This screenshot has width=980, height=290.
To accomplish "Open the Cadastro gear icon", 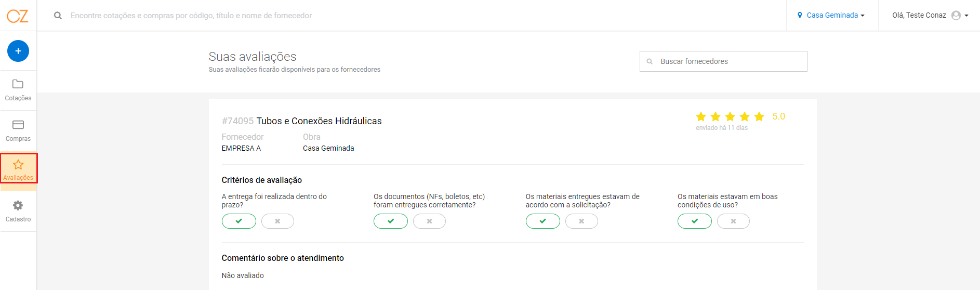I will (x=18, y=205).
